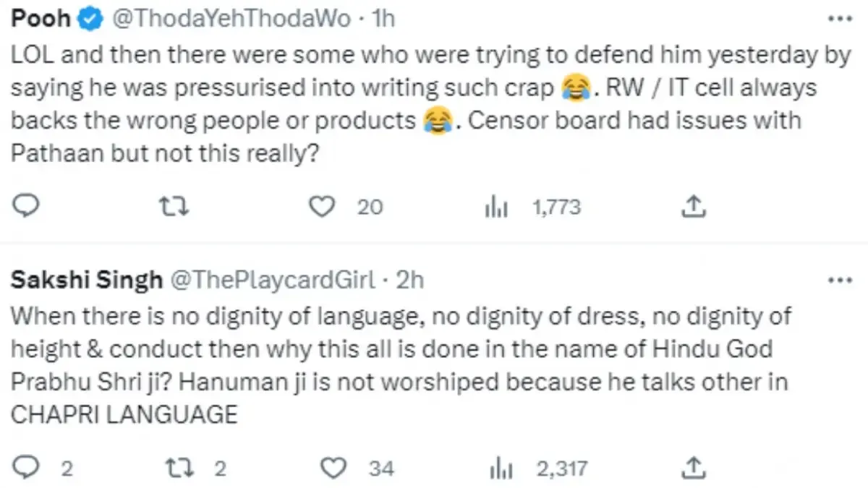Open the @ThodaYehThodaWo handle
Screen dimensions: 868x488
pos(230,19)
